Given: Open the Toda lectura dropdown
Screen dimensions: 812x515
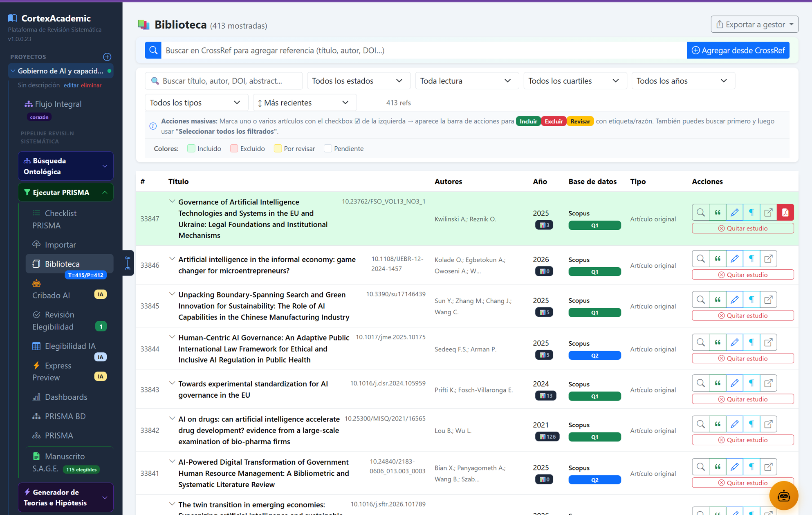Looking at the screenshot, I should [467, 81].
